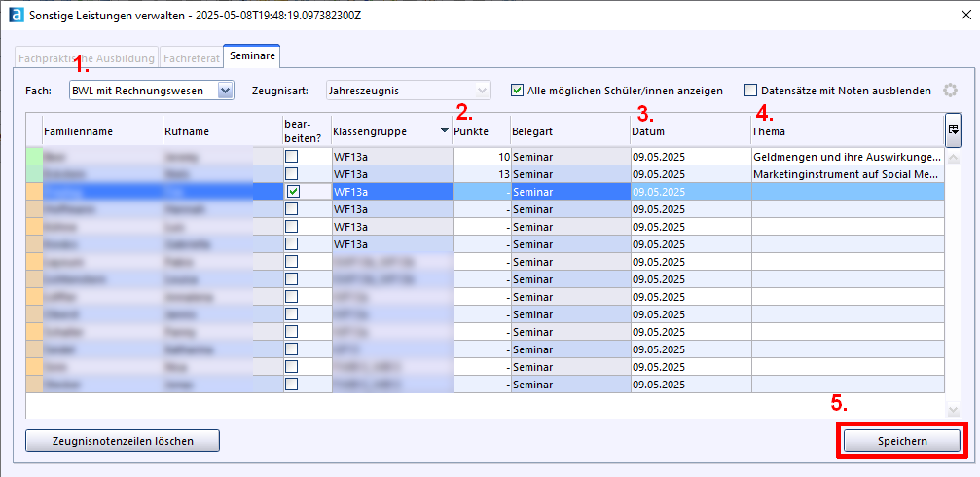Disable 'Alle möglichen Schüler/innen anzeigen' checkbox
The image size is (980, 477).
coord(518,91)
